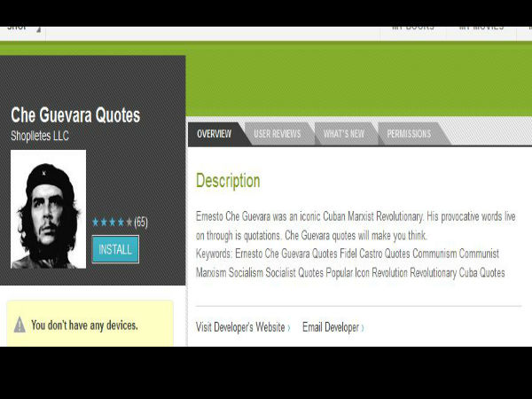Click the Che Guevara Quotes title
532x399 pixels.
coord(75,114)
